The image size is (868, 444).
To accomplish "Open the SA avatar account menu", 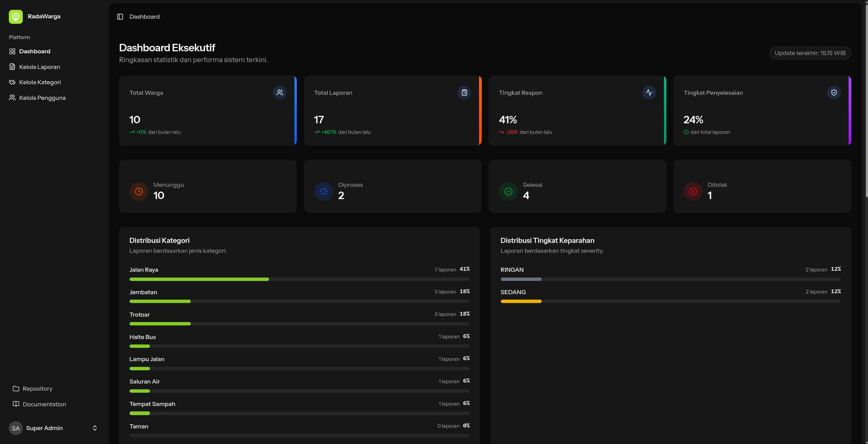I will click(16, 428).
